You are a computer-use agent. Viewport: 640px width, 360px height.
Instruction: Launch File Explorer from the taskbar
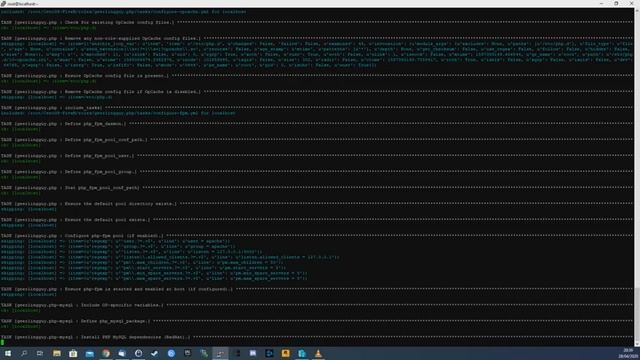(57, 353)
